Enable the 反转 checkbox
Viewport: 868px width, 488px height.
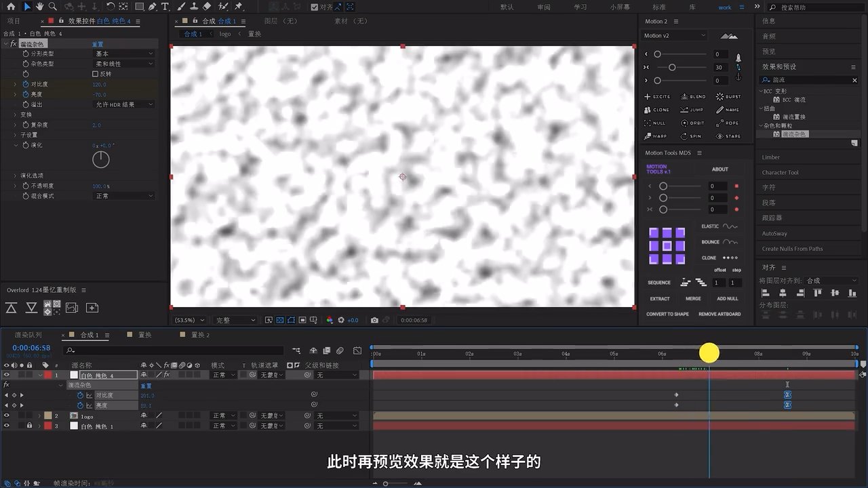click(x=95, y=74)
